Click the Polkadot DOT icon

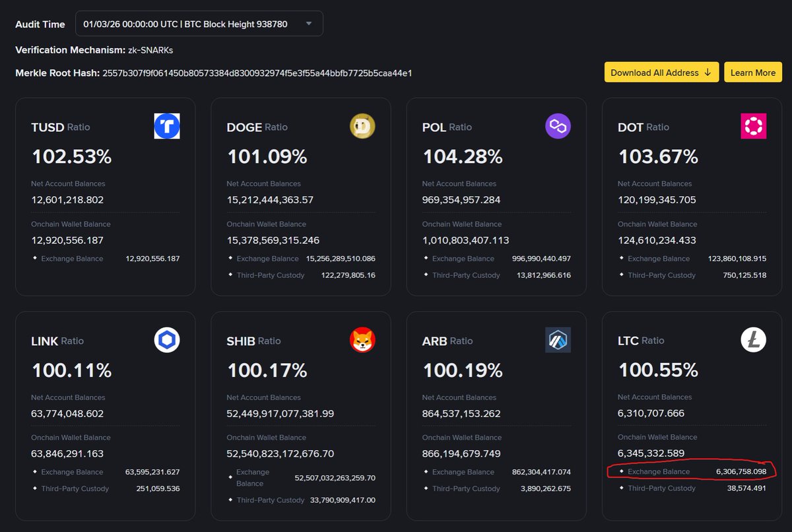coord(754,126)
